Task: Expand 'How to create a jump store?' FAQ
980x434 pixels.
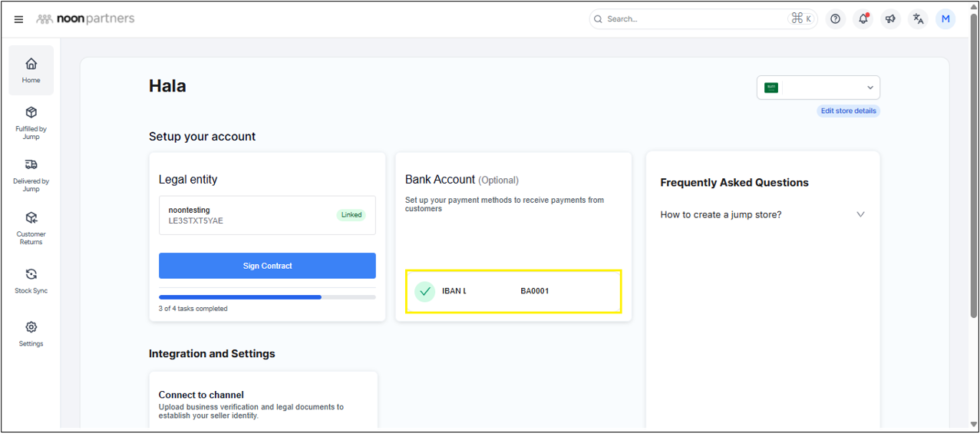Action: [x=762, y=214]
